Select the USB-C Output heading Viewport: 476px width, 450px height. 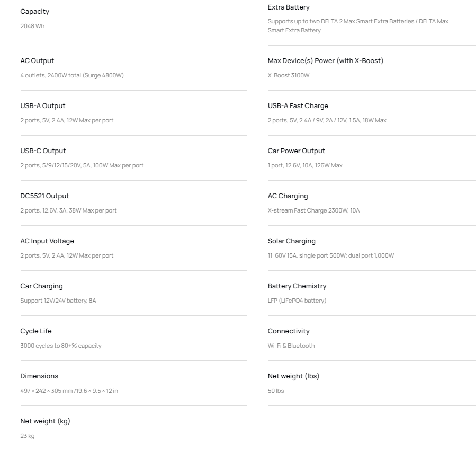pos(43,151)
